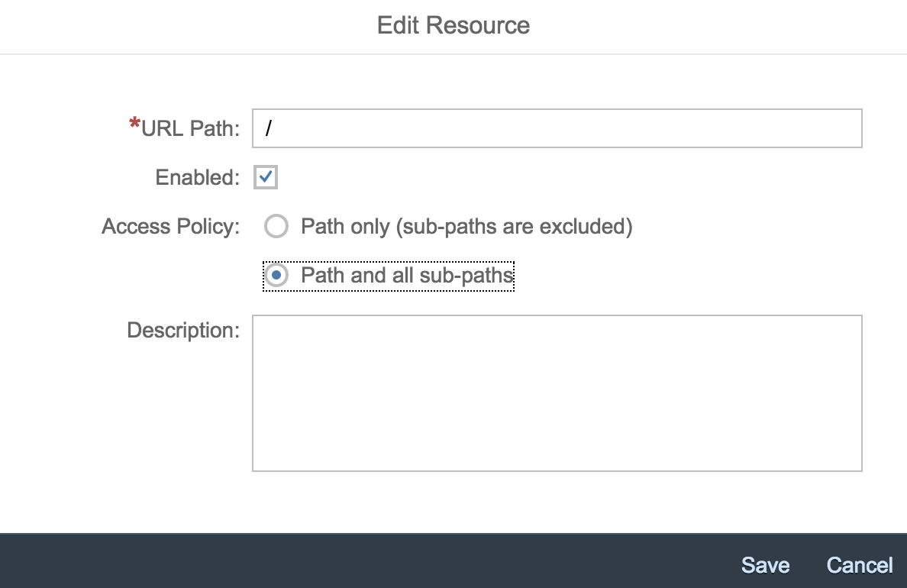This screenshot has height=588, width=907.
Task: Cancel the Edit Resource dialog
Action: [x=860, y=565]
